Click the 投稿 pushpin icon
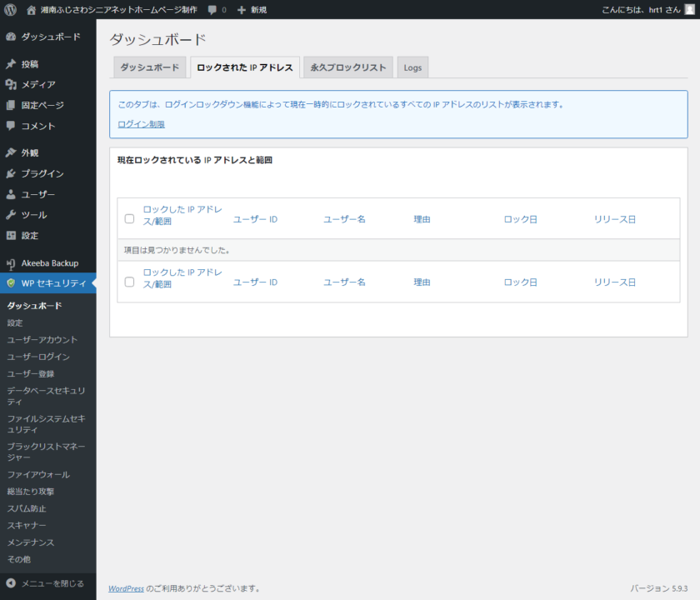This screenshot has height=600, width=700. tap(11, 64)
